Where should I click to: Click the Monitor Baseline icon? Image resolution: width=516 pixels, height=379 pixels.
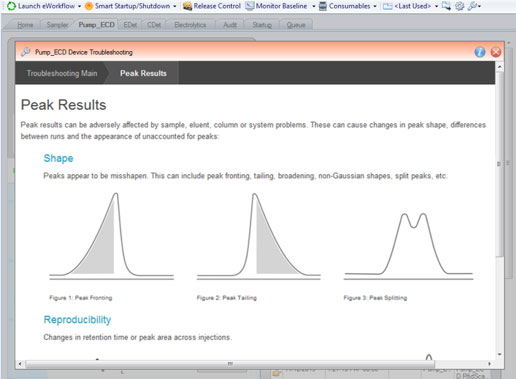coord(249,6)
